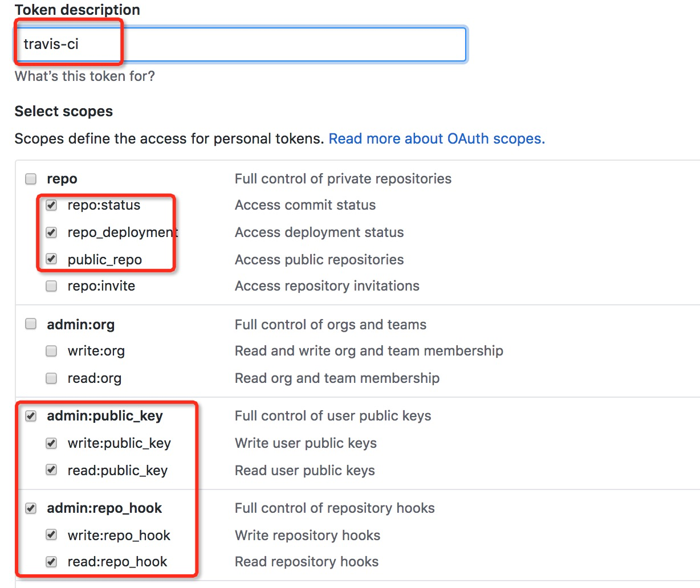Uncheck the repo:status checkbox
Screen dimensions: 700x588
point(51,205)
